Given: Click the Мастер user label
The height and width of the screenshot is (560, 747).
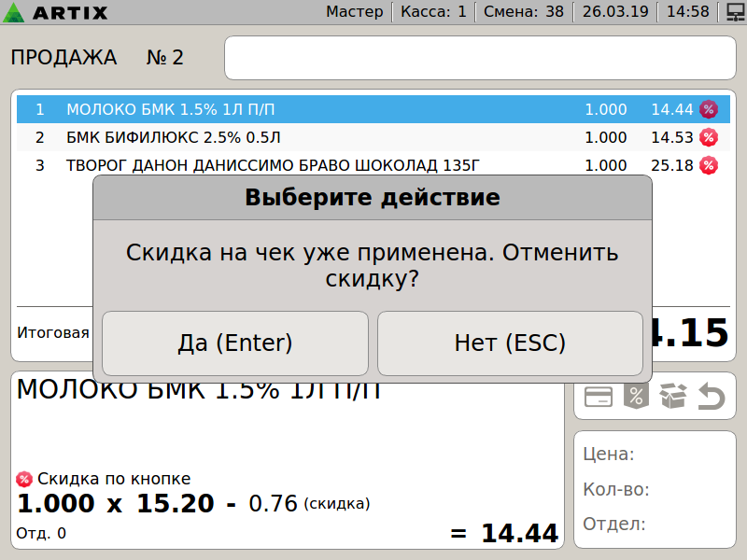Looking at the screenshot, I should (x=355, y=11).
